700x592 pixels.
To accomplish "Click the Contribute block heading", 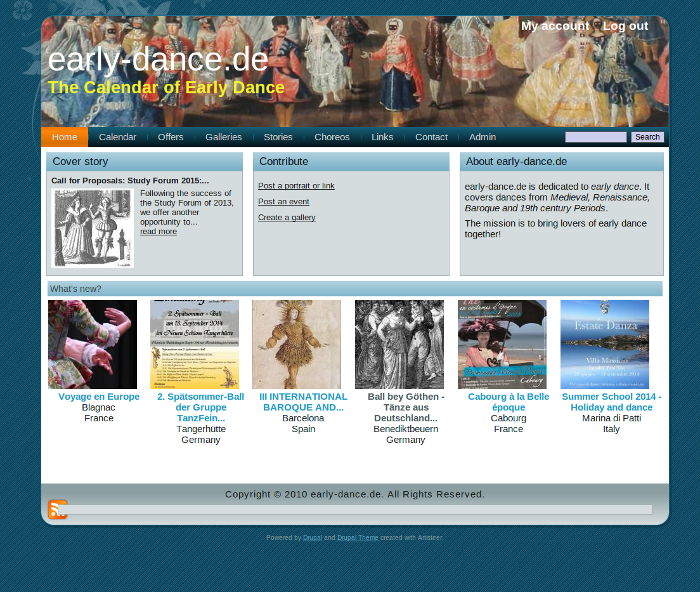I will (x=284, y=162).
